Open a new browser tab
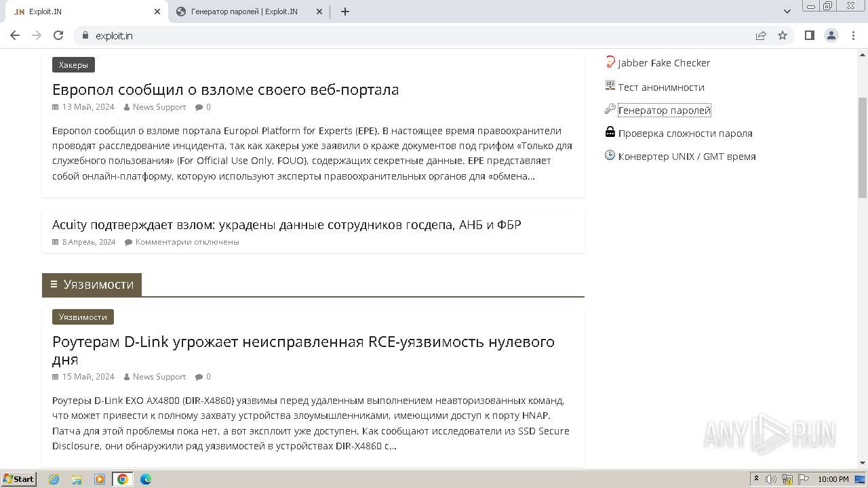 tap(345, 12)
